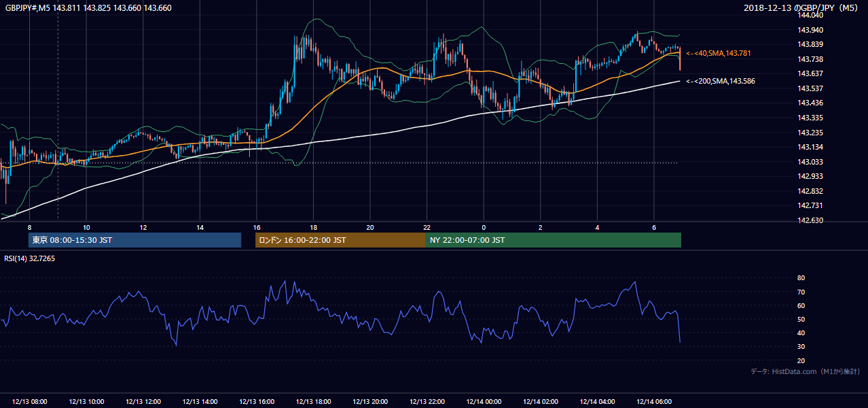The image size is (868, 408).
Task: Click the 143.537 price axis label
Action: tap(810, 88)
